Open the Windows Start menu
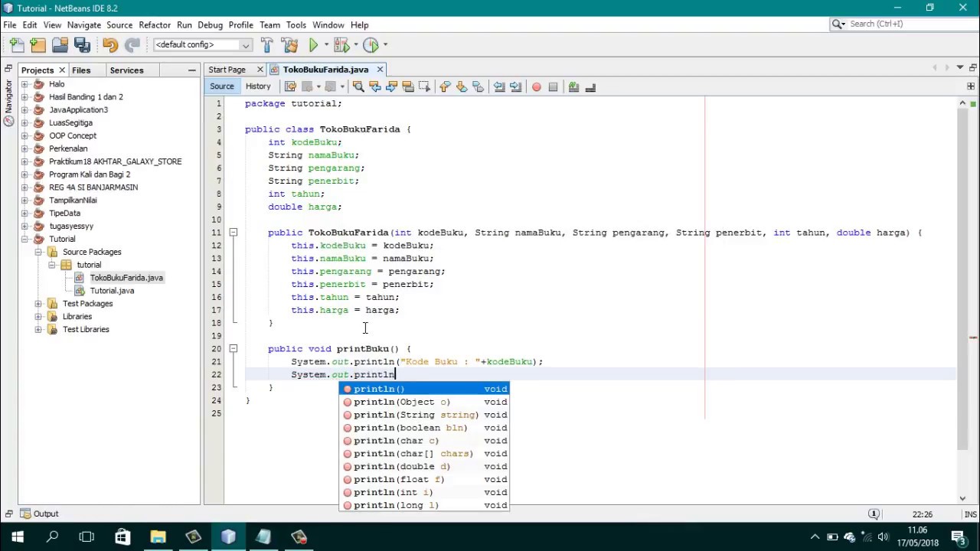Image resolution: width=980 pixels, height=551 pixels. pyautogui.click(x=18, y=537)
